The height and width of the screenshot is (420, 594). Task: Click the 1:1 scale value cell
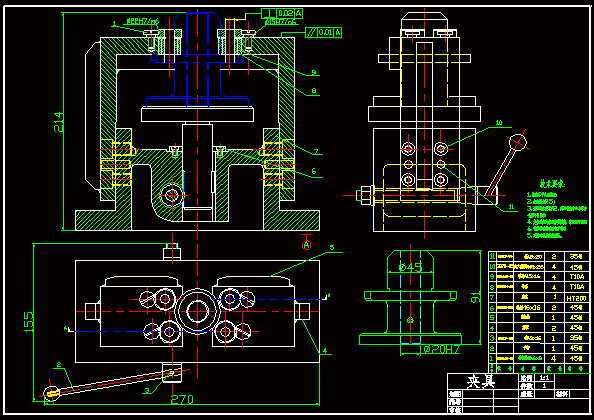point(544,378)
